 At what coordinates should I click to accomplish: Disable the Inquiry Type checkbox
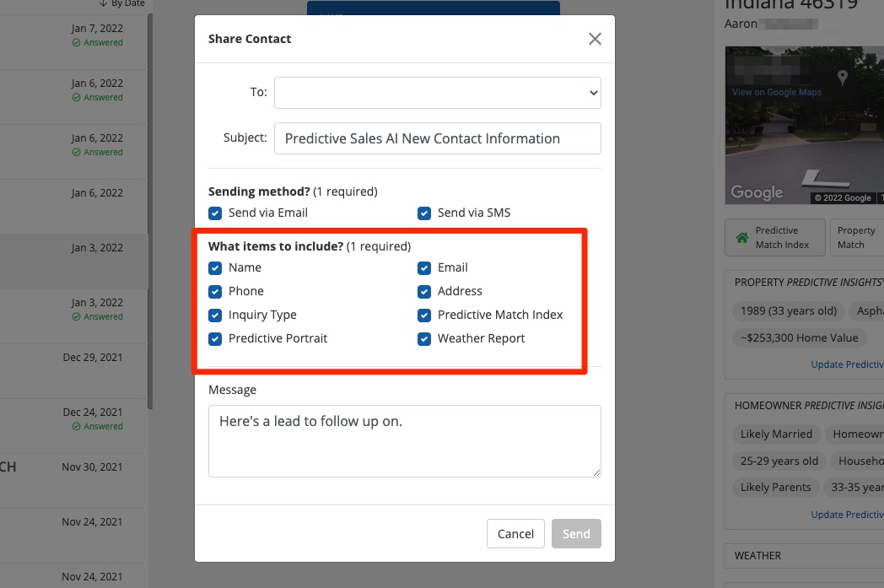pyautogui.click(x=216, y=316)
